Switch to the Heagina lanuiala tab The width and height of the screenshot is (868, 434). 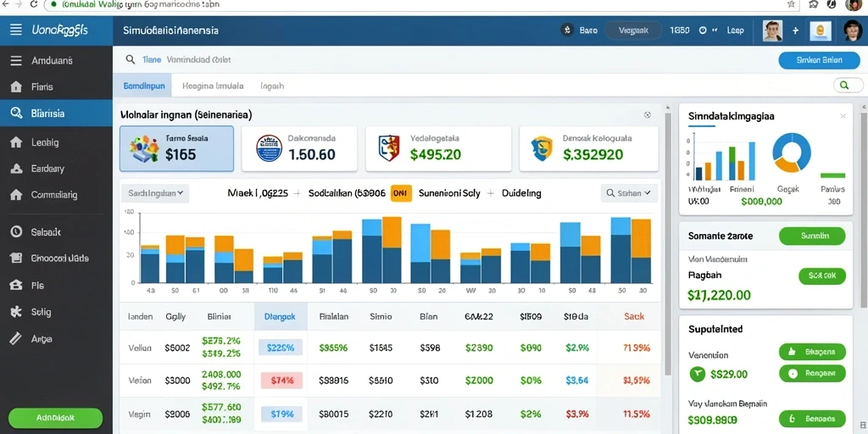tap(213, 86)
